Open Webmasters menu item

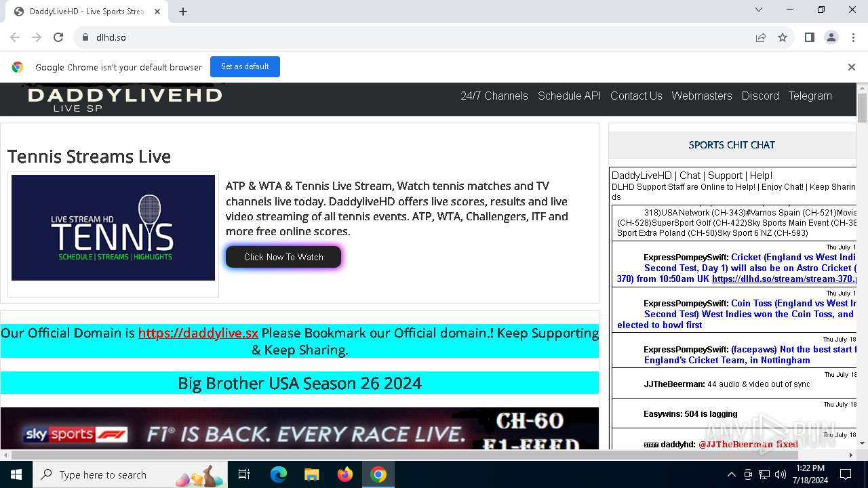pyautogui.click(x=702, y=96)
